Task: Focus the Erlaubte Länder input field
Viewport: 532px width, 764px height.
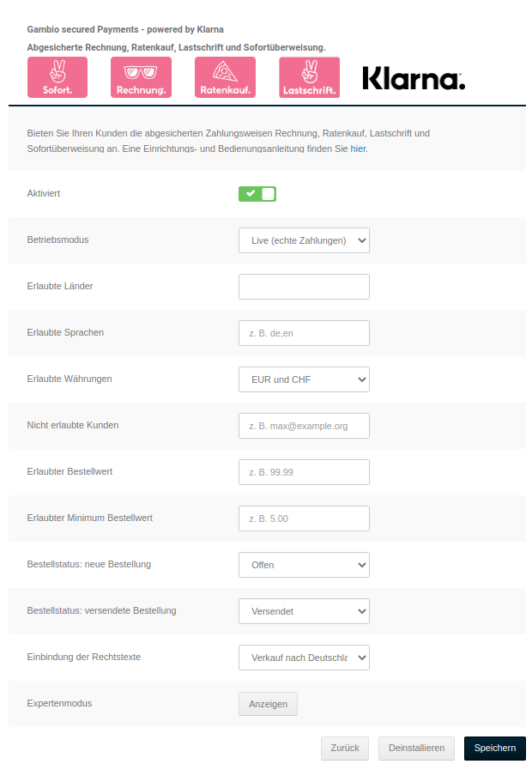Action: [304, 287]
